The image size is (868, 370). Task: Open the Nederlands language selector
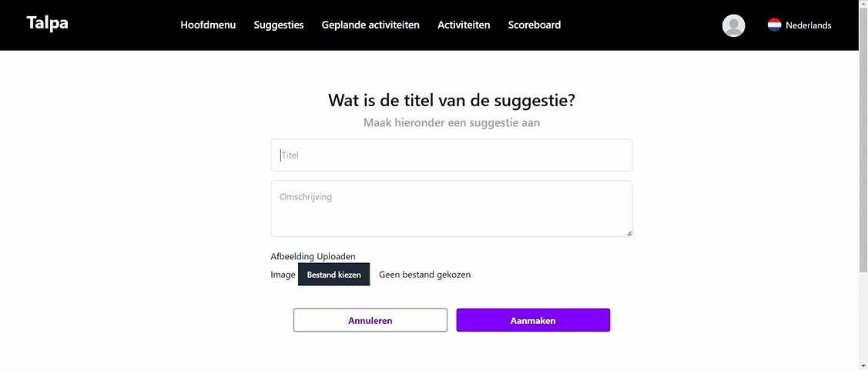coord(808,25)
